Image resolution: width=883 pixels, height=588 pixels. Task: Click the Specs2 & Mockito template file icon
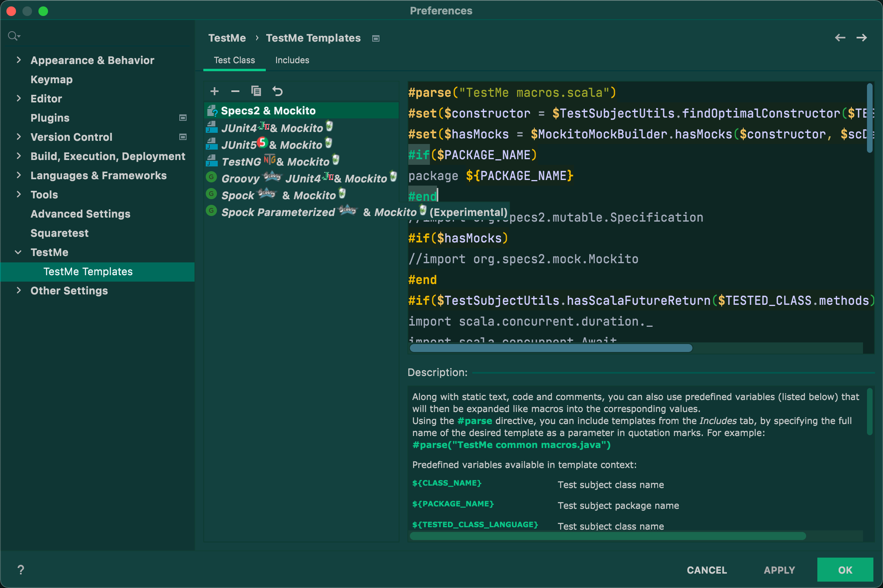[212, 110]
